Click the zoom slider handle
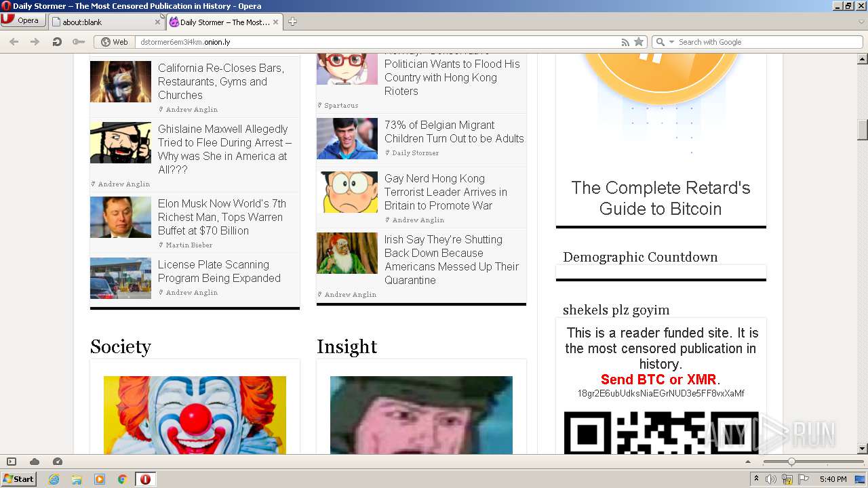Screen dimensions: 868x488 point(791,462)
